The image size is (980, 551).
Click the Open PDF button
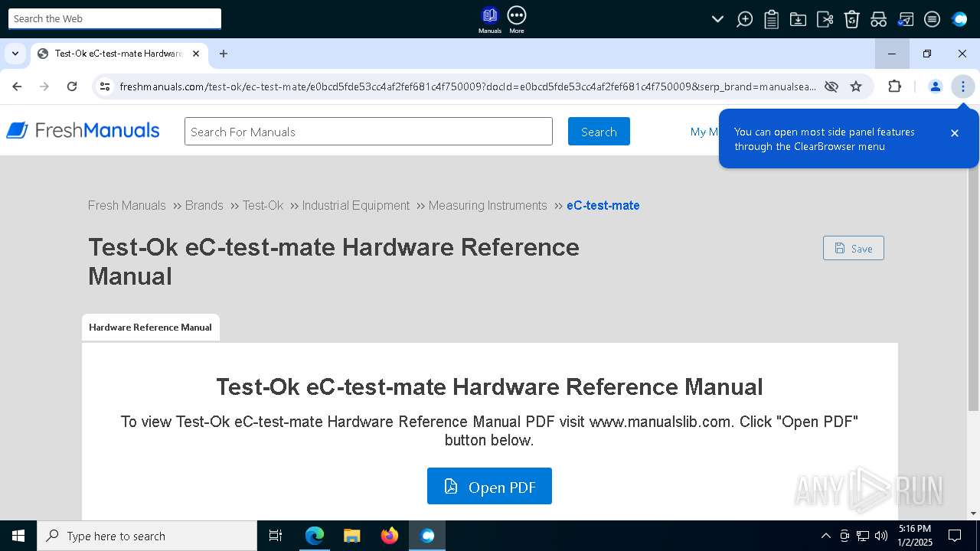coord(489,486)
